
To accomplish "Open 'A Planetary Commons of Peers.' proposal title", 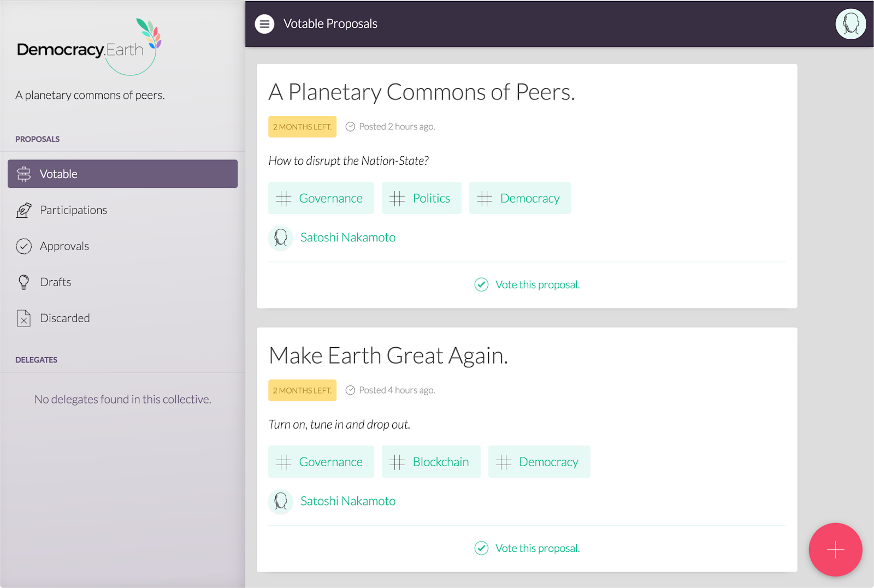I will click(422, 92).
